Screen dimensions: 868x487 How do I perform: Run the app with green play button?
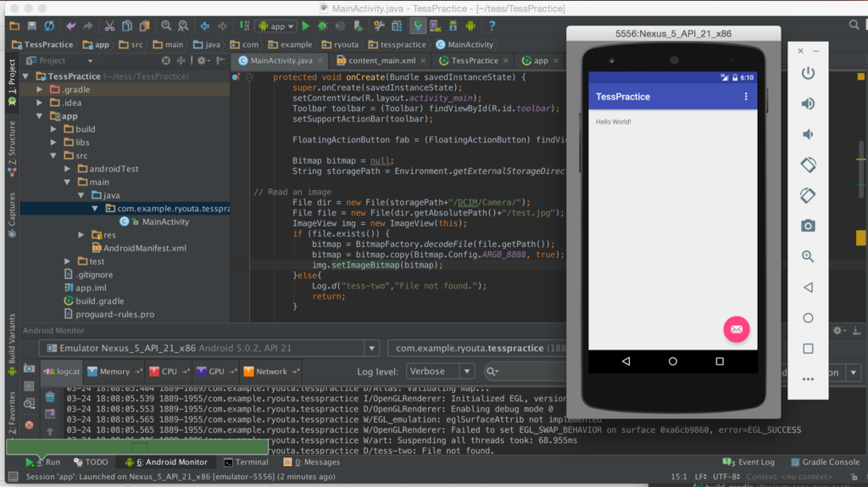tap(305, 26)
